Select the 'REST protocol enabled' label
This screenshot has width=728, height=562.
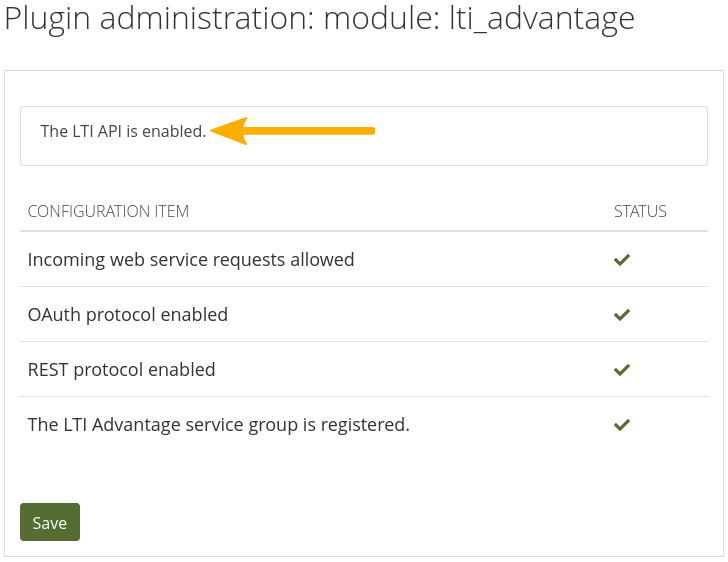pos(122,370)
